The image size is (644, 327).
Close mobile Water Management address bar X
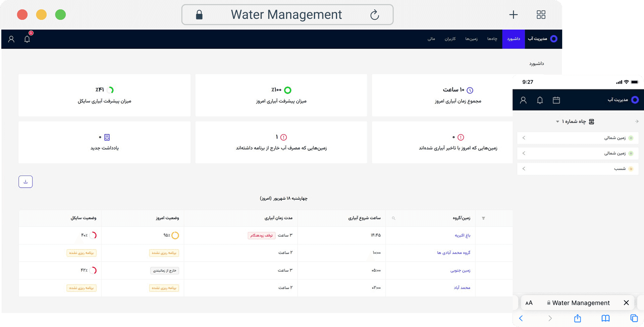pyautogui.click(x=626, y=303)
